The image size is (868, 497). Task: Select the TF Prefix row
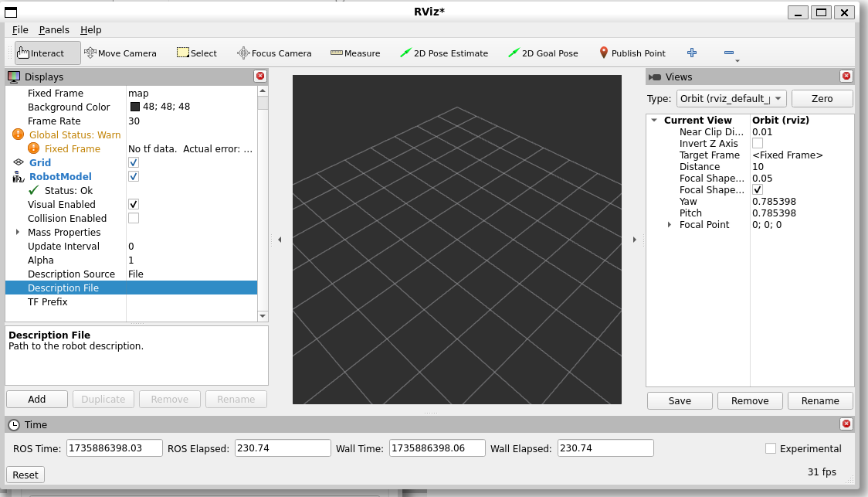click(x=131, y=301)
